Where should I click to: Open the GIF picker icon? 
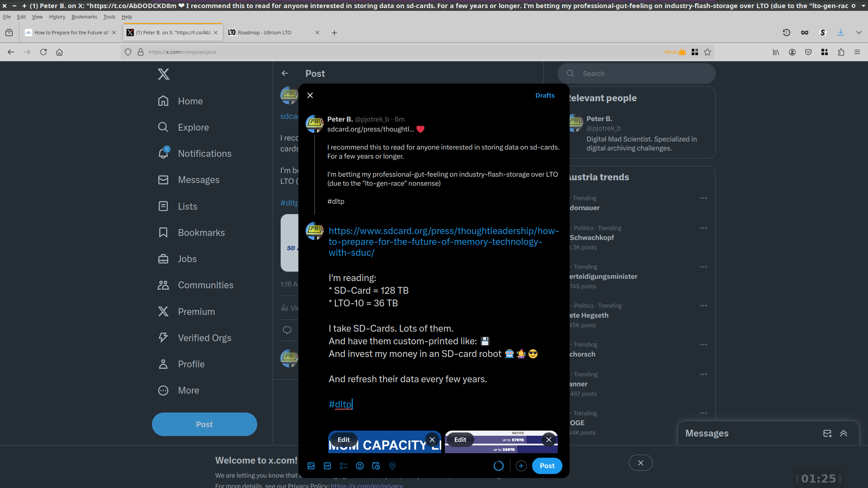327,466
